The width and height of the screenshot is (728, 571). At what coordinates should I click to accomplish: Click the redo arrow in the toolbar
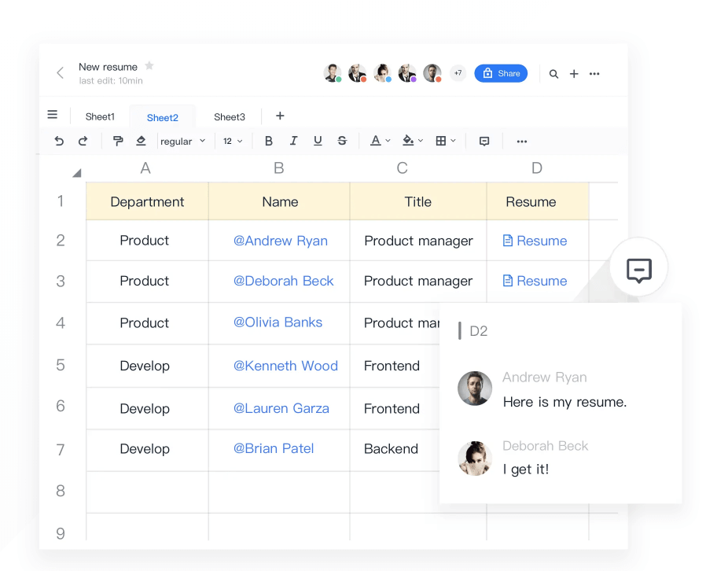(83, 141)
